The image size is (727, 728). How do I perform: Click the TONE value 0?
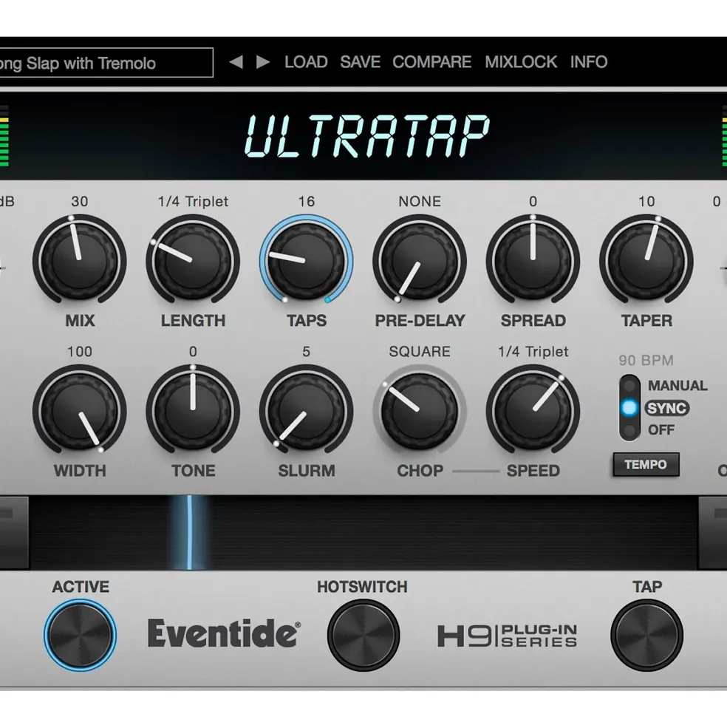(193, 352)
